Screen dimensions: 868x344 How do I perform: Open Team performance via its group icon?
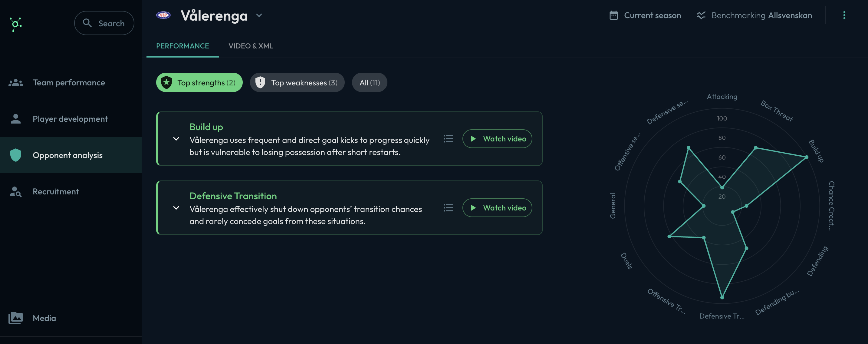tap(15, 83)
